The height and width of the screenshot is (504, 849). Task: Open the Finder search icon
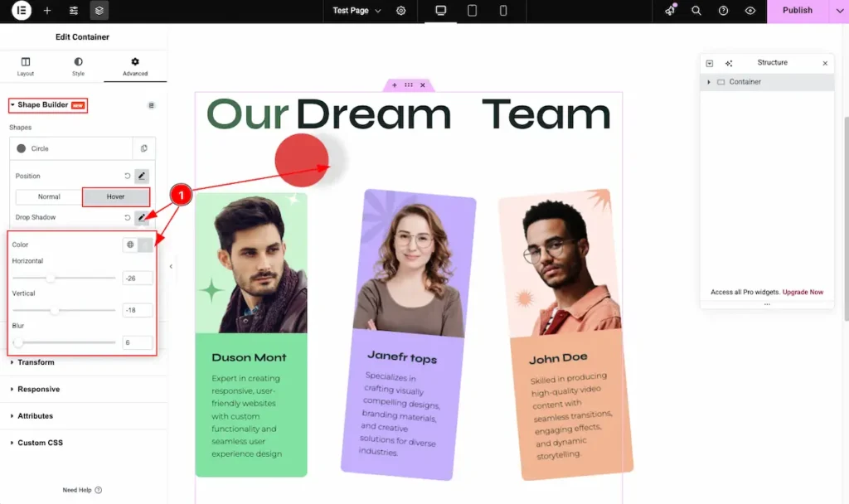[x=696, y=11]
